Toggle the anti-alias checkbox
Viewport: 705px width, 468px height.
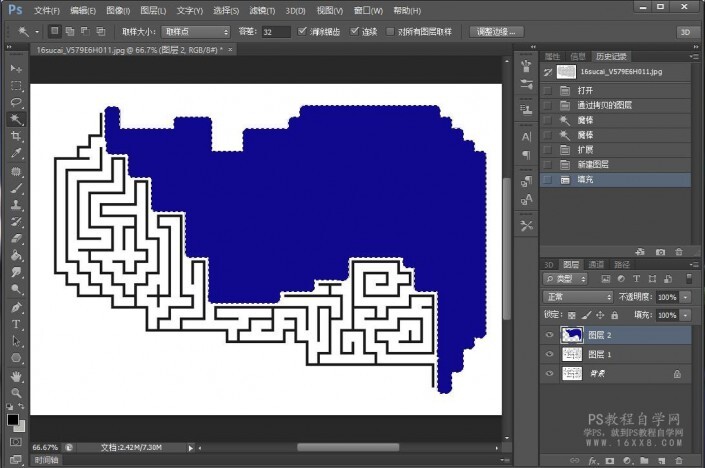tap(303, 32)
